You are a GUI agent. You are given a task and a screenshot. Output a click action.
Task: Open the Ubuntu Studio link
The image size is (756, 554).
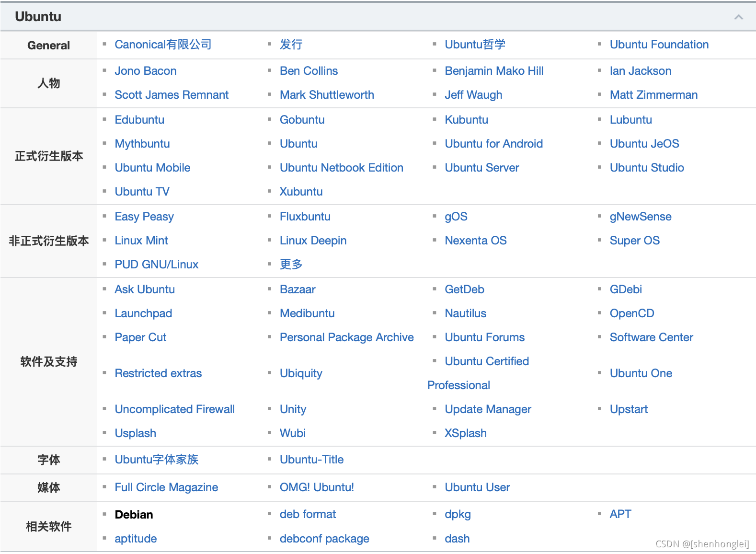click(x=647, y=168)
